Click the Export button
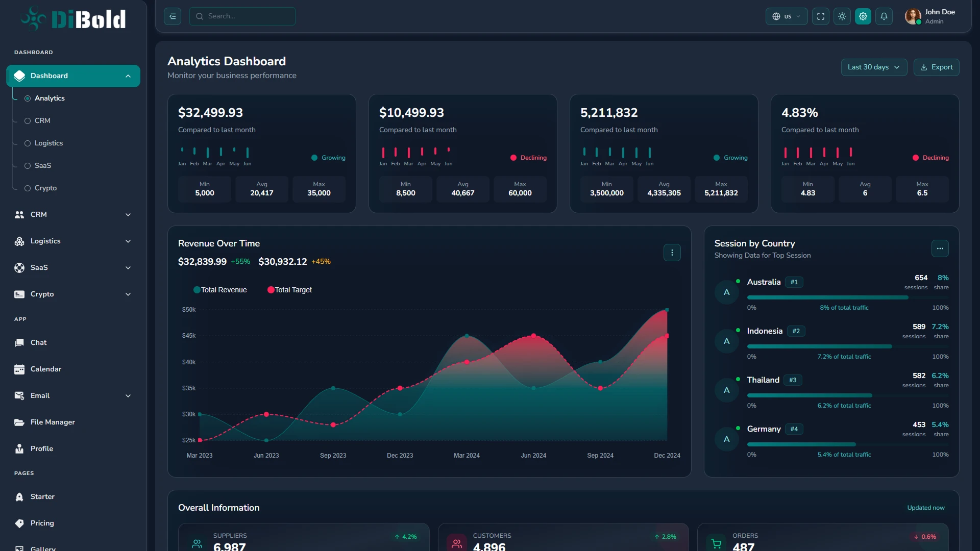Viewport: 980px width, 551px height. coord(936,67)
